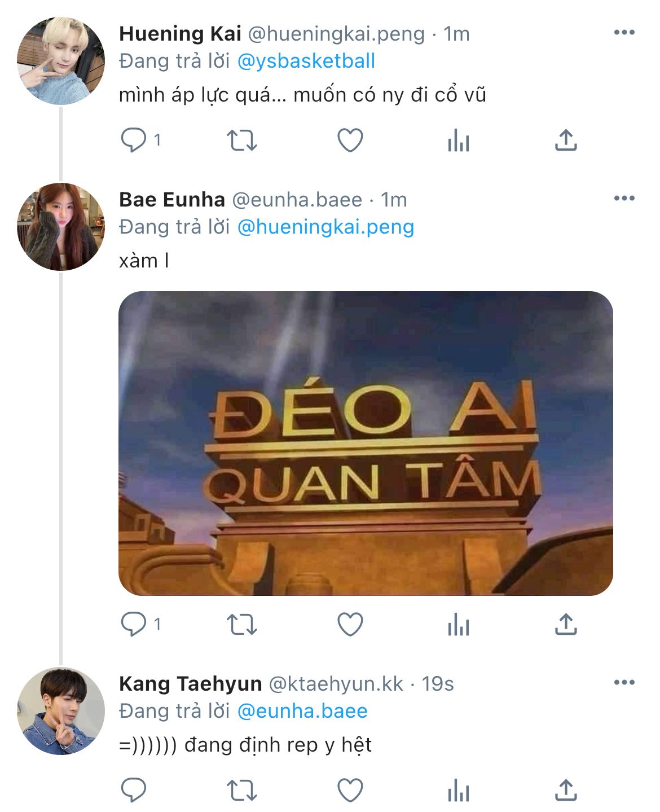Screen dimensions: 660x812
Task: Retweet Bae Eunha's image tweet
Action: coord(241,625)
